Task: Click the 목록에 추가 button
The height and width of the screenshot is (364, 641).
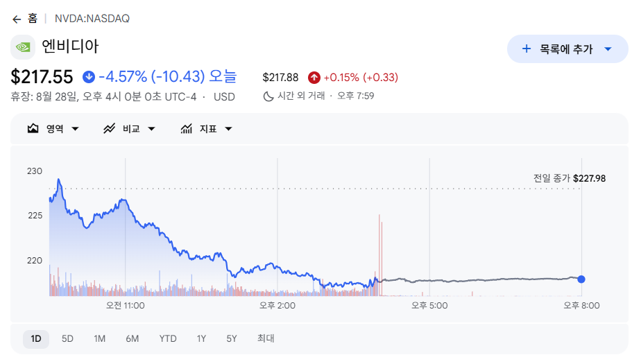Action: pos(567,49)
